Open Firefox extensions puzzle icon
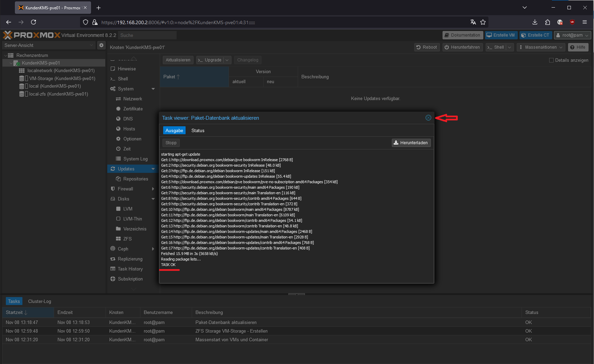594x364 pixels. point(547,22)
